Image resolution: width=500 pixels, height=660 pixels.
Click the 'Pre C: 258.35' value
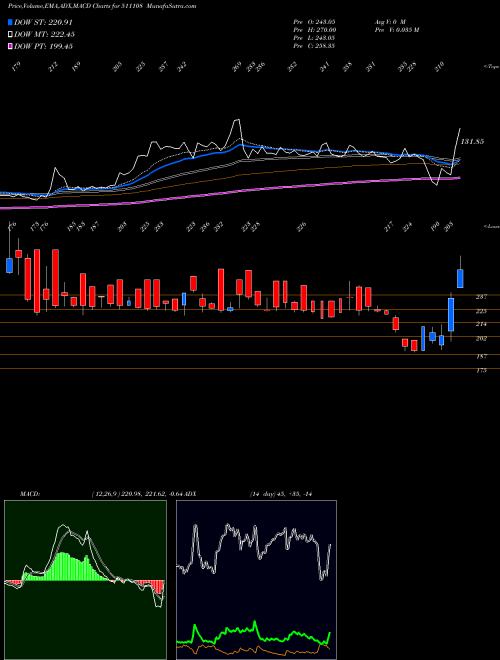[x=314, y=46]
